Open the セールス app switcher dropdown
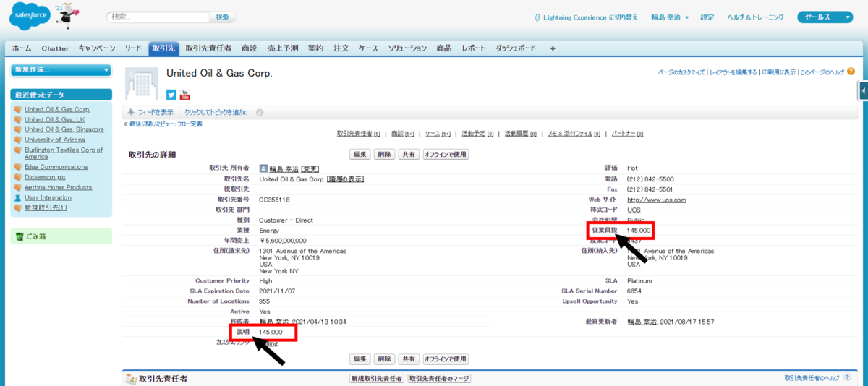The image size is (868, 386). tap(826, 17)
